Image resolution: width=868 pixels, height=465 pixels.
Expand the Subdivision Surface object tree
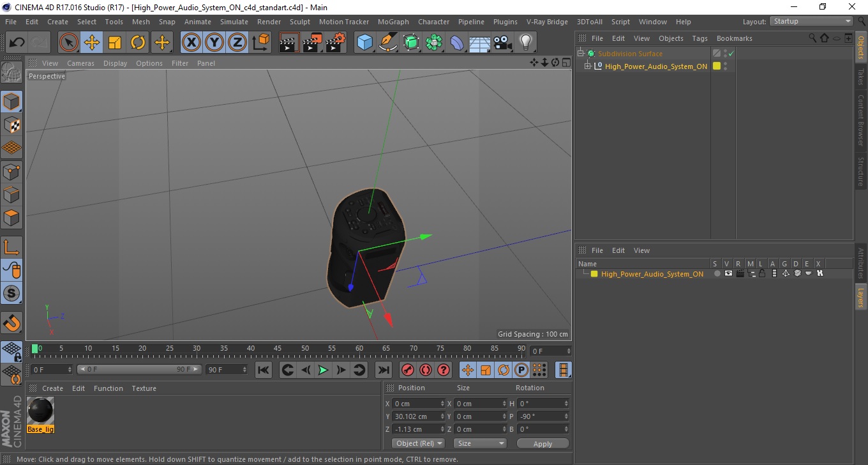pos(581,54)
